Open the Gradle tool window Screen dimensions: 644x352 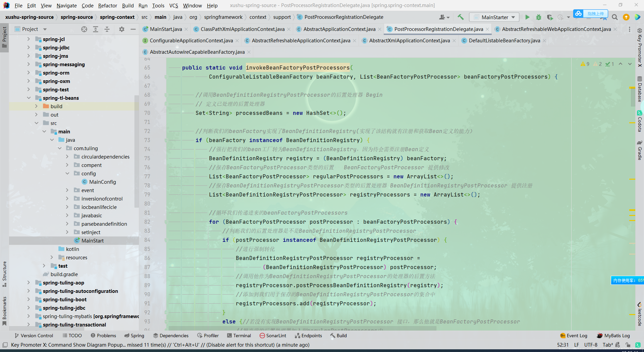click(x=640, y=150)
